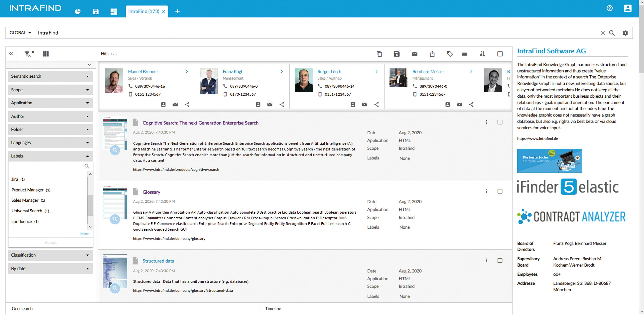Open the grid view icon in sidebar

tap(46, 54)
